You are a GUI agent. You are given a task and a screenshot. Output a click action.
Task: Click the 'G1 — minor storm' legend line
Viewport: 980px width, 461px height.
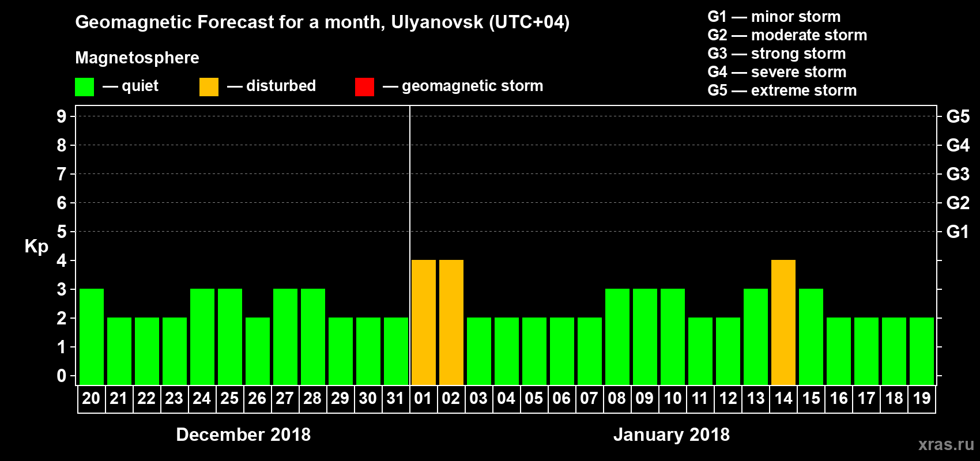774,17
